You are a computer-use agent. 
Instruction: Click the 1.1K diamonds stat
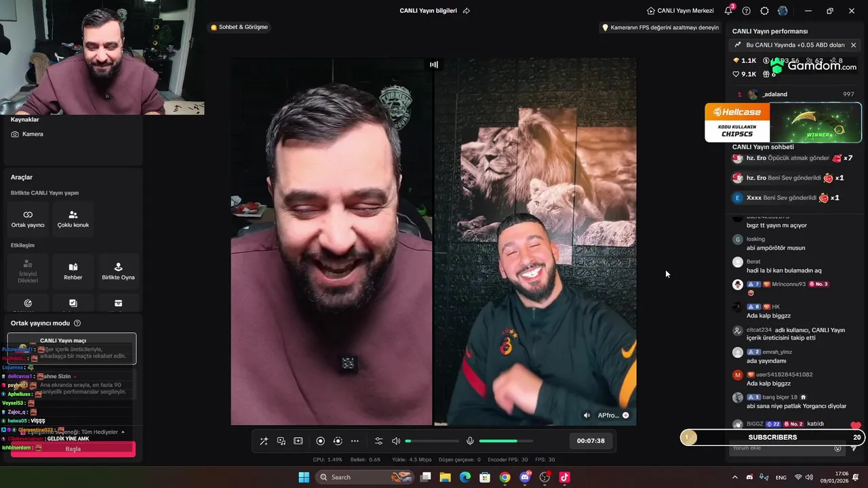coord(744,61)
